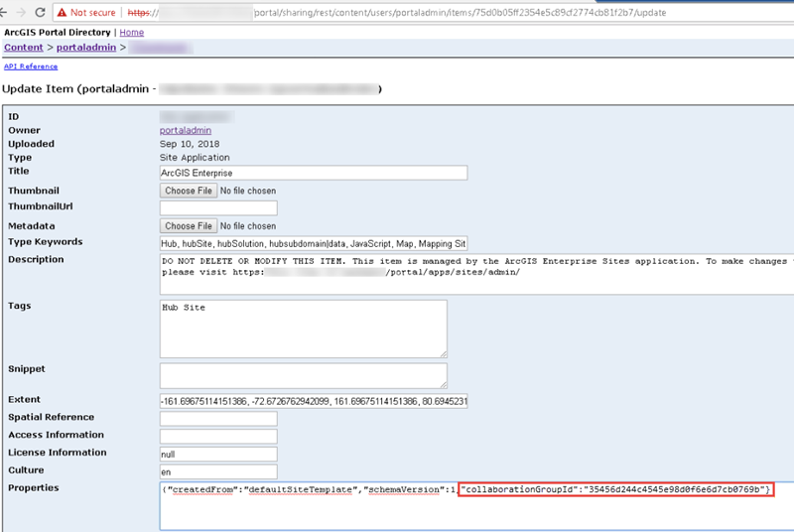Click the URL in the address bar
The height and width of the screenshot is (532, 794).
[x=396, y=13]
